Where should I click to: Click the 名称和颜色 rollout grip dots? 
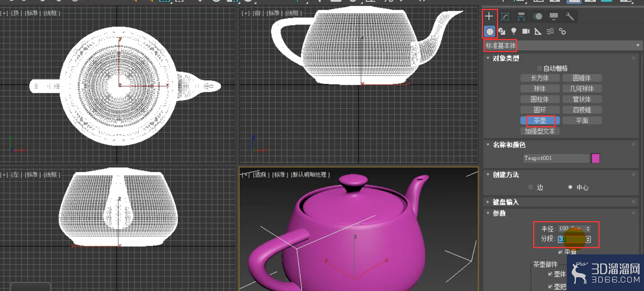[x=634, y=145]
